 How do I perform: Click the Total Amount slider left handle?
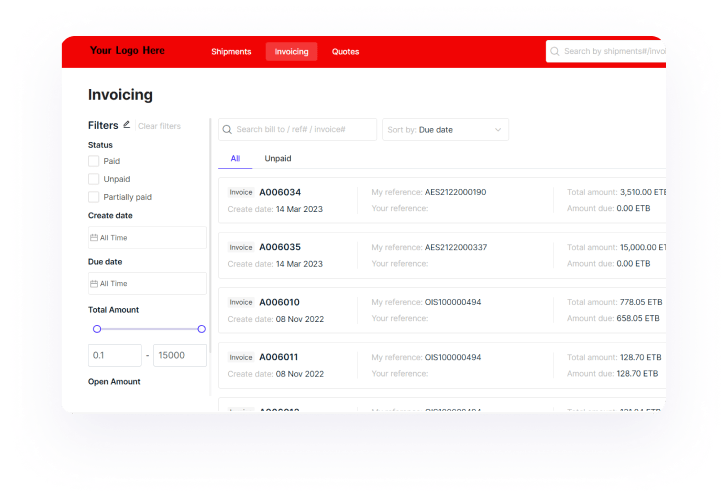click(97, 329)
